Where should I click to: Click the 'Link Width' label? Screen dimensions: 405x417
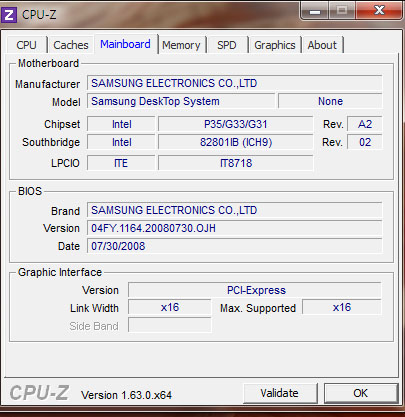coord(94,308)
